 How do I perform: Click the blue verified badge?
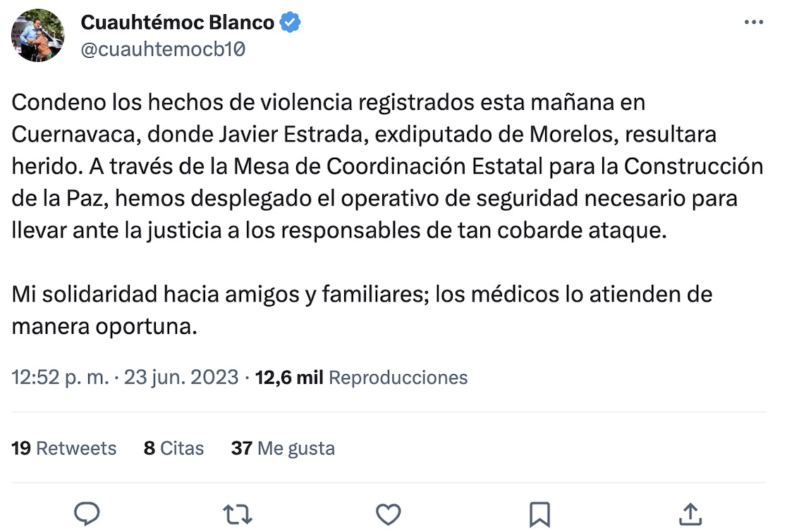point(291,23)
